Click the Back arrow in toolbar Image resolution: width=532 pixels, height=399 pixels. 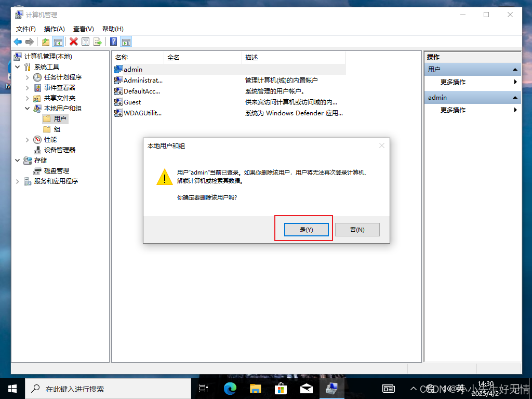(18, 42)
